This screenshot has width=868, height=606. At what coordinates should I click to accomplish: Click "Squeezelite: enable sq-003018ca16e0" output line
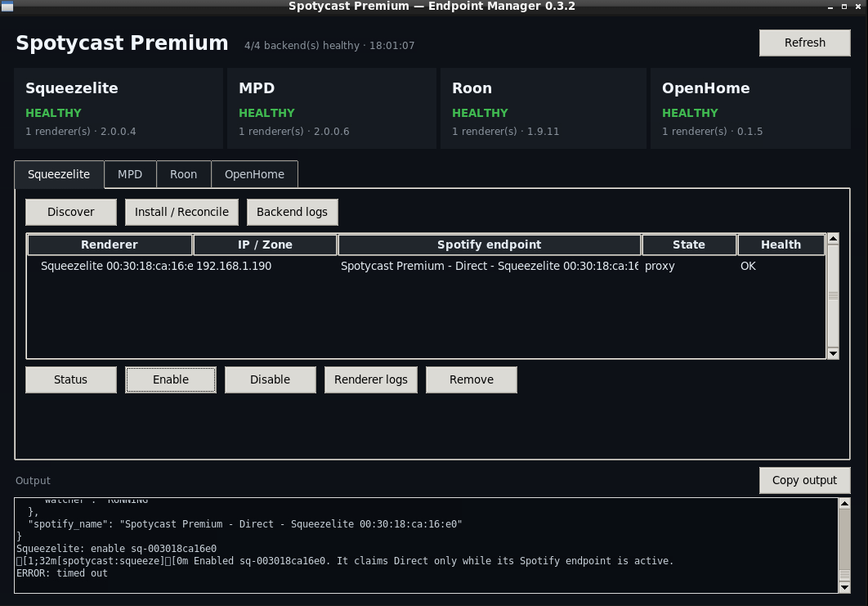click(x=116, y=549)
